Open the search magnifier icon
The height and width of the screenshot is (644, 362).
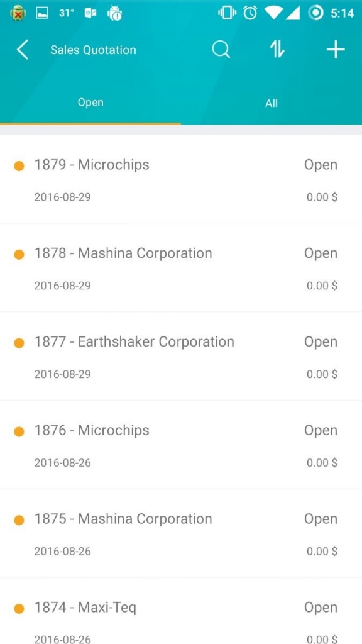pos(221,50)
